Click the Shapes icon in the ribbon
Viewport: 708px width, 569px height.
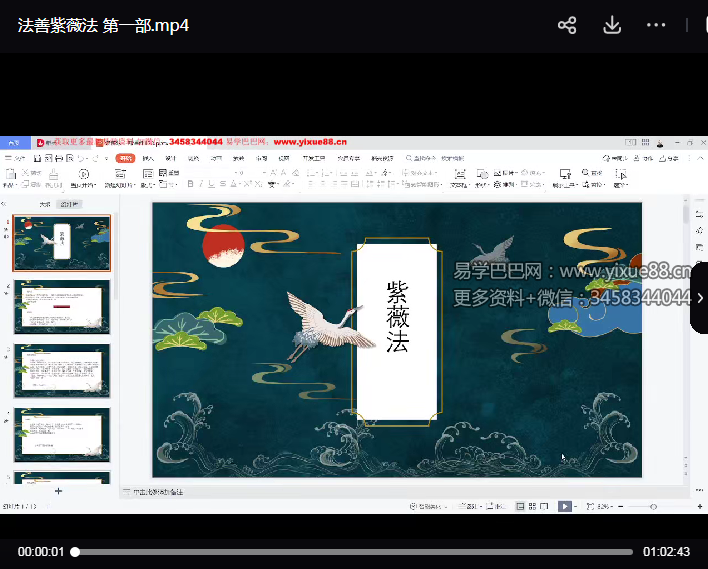click(x=482, y=174)
